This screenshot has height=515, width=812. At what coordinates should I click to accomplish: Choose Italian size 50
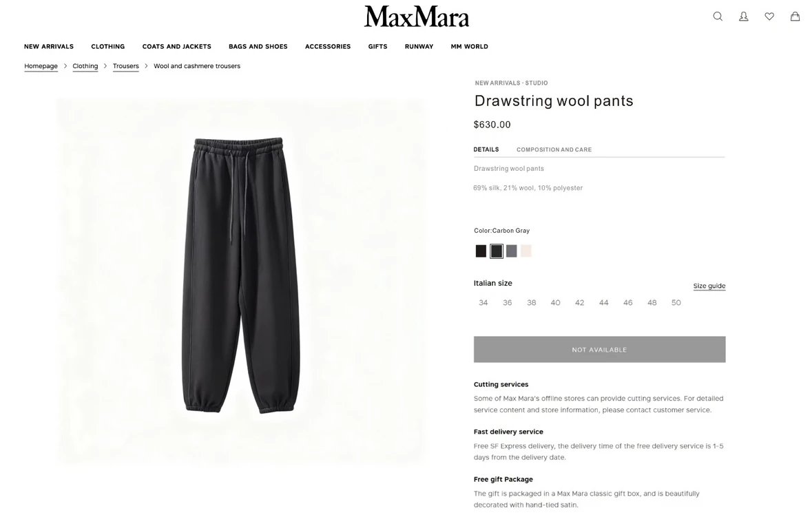[x=676, y=303]
